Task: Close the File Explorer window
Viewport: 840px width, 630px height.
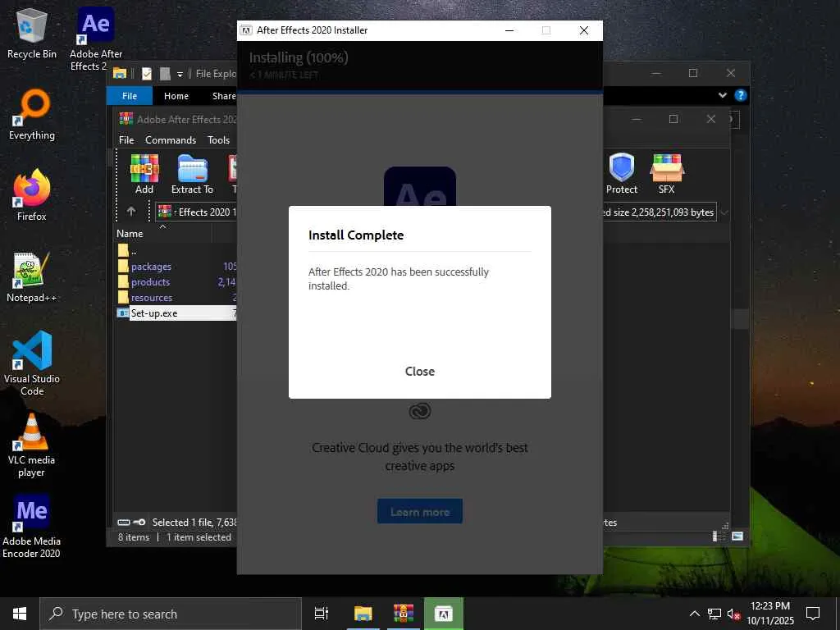Action: click(x=731, y=73)
